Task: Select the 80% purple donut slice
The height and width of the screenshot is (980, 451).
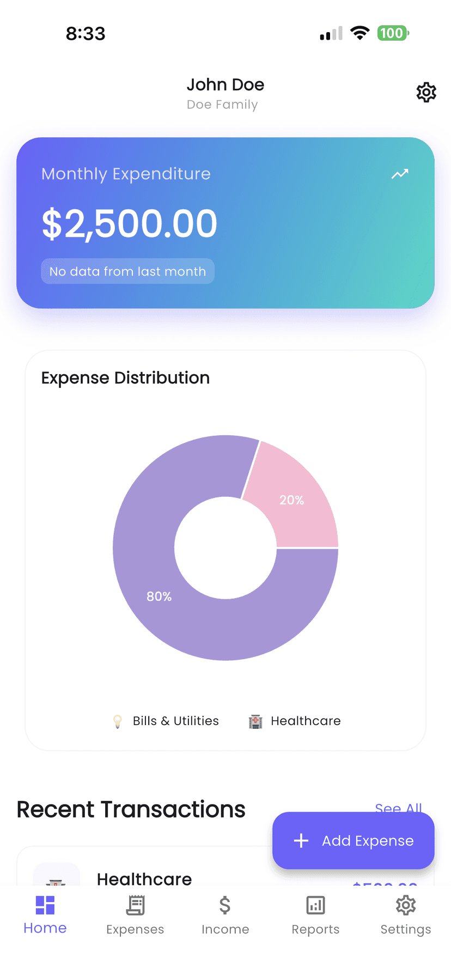Action: click(158, 596)
